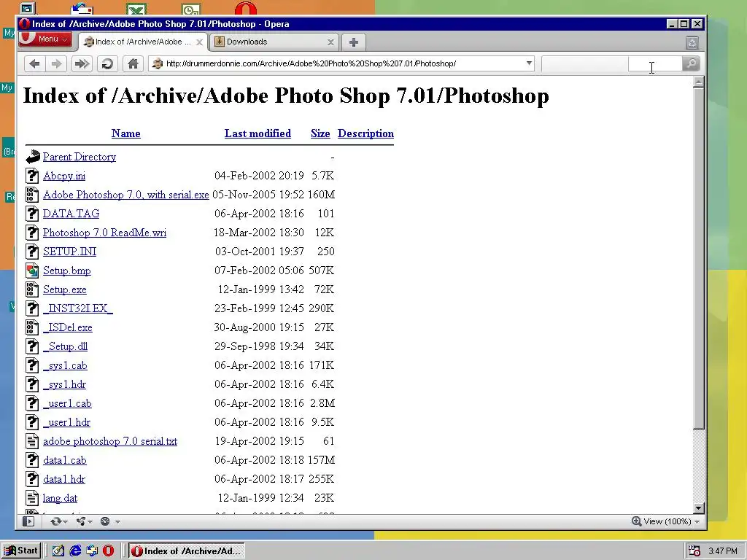Click the Back navigation arrow
The height and width of the screenshot is (560, 747).
(x=34, y=64)
